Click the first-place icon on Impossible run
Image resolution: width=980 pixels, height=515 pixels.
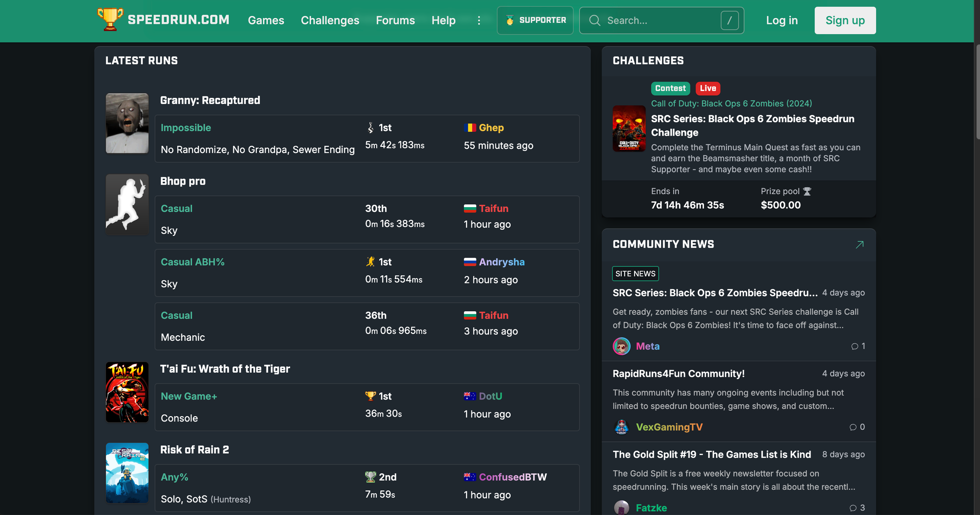[x=370, y=128]
